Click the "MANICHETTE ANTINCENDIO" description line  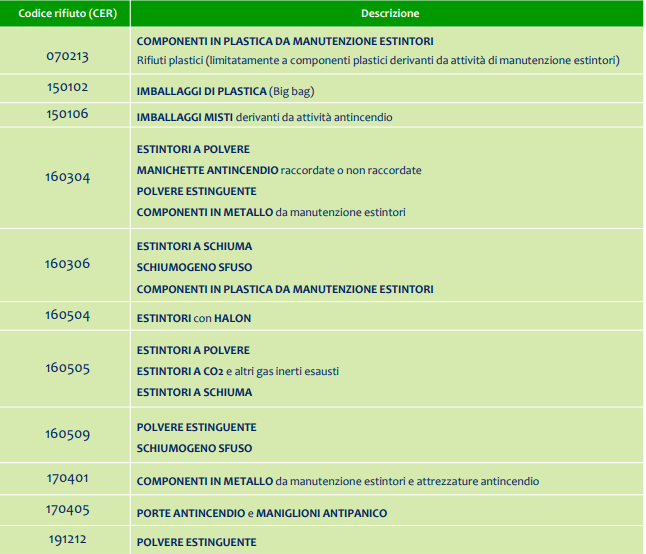(x=279, y=170)
